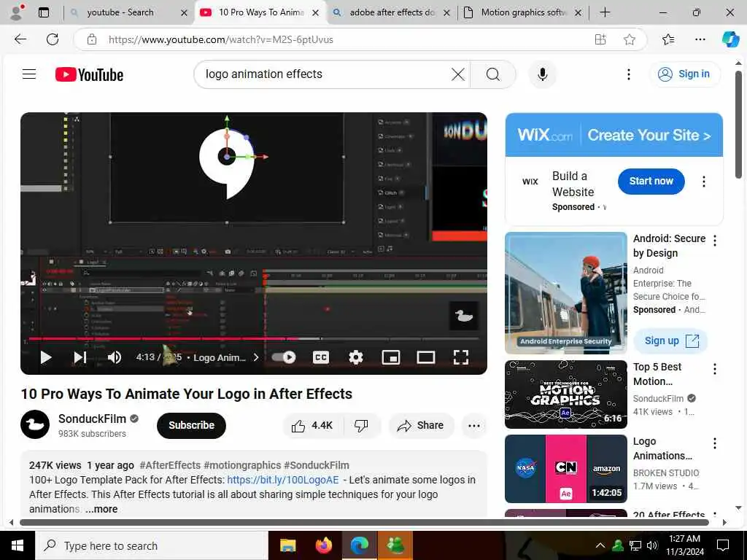The height and width of the screenshot is (560, 747).
Task: Open the SonduckFilm channel name link
Action: (92, 419)
